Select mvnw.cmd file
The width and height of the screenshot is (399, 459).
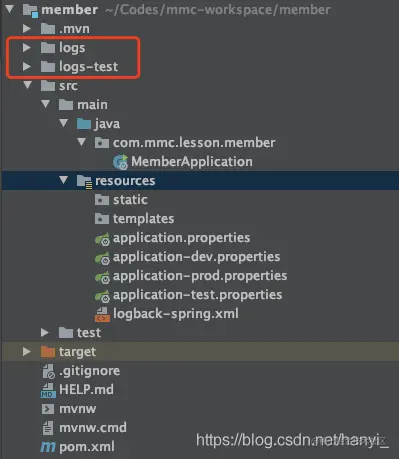pos(93,428)
